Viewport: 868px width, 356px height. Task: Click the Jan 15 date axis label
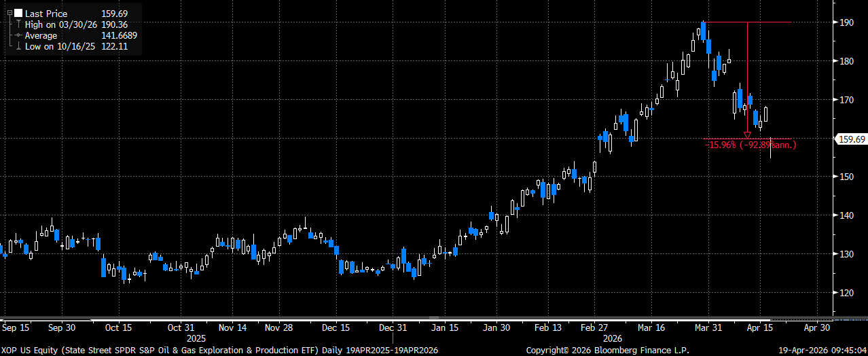(445, 327)
